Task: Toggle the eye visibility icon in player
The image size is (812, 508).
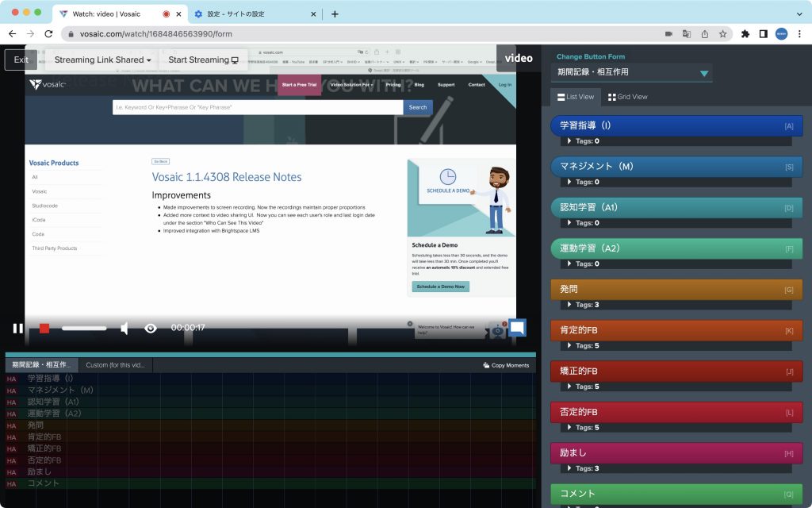Action: pos(151,328)
